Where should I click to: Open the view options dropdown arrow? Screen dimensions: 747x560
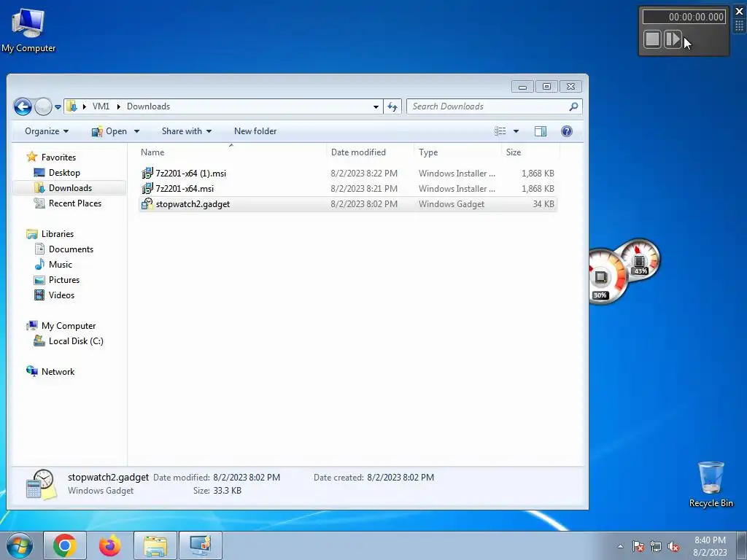click(x=516, y=131)
